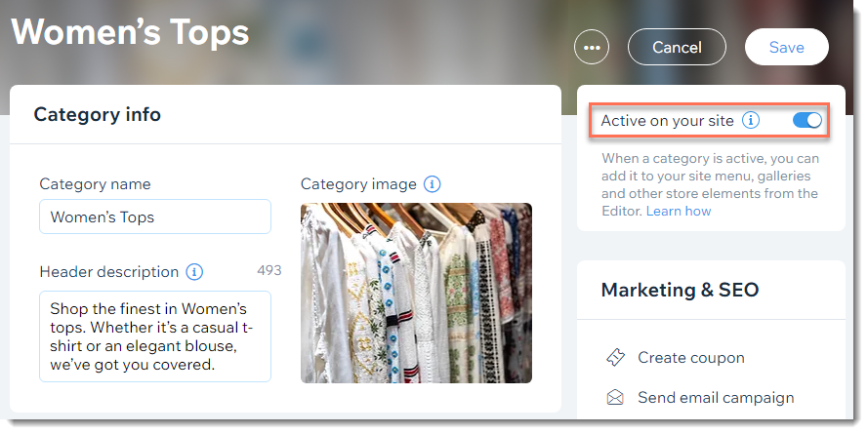Click the clothing rack category image
Image resolution: width=868 pixels, height=434 pixels.
pos(416,293)
